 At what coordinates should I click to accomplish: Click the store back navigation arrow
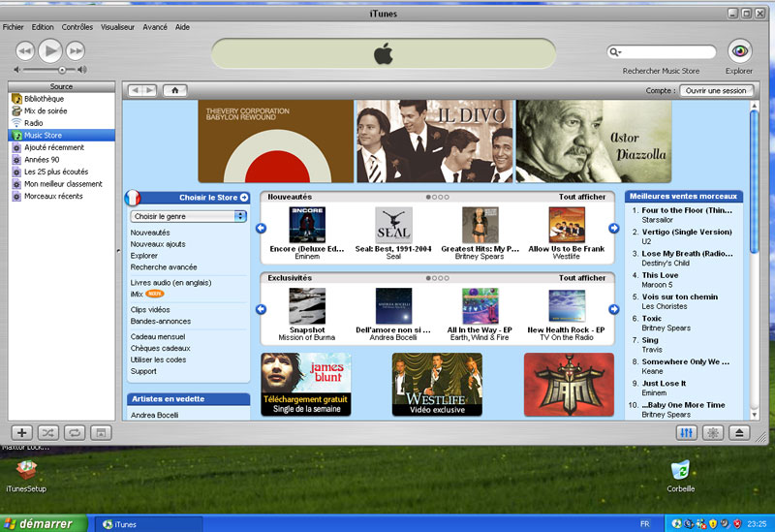pyautogui.click(x=135, y=90)
